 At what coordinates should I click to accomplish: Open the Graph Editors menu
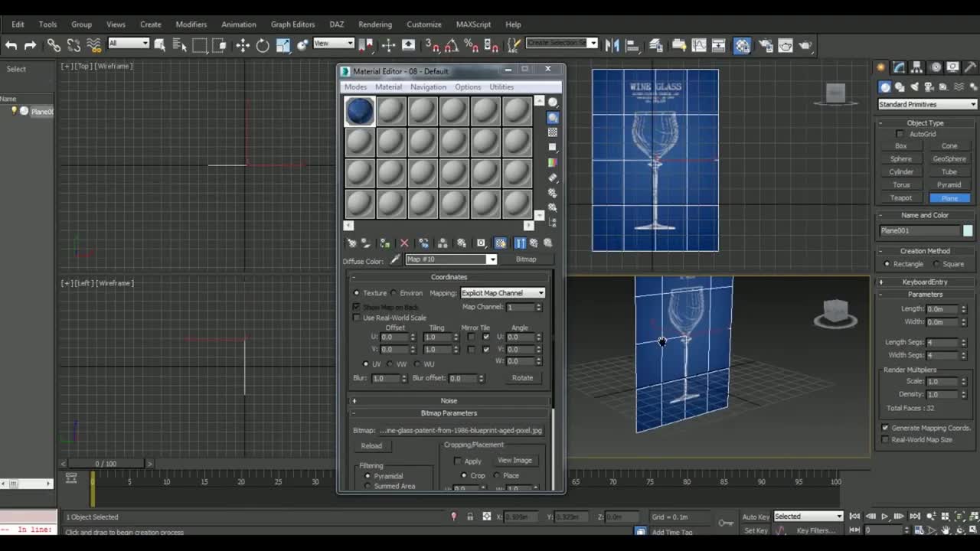(292, 24)
